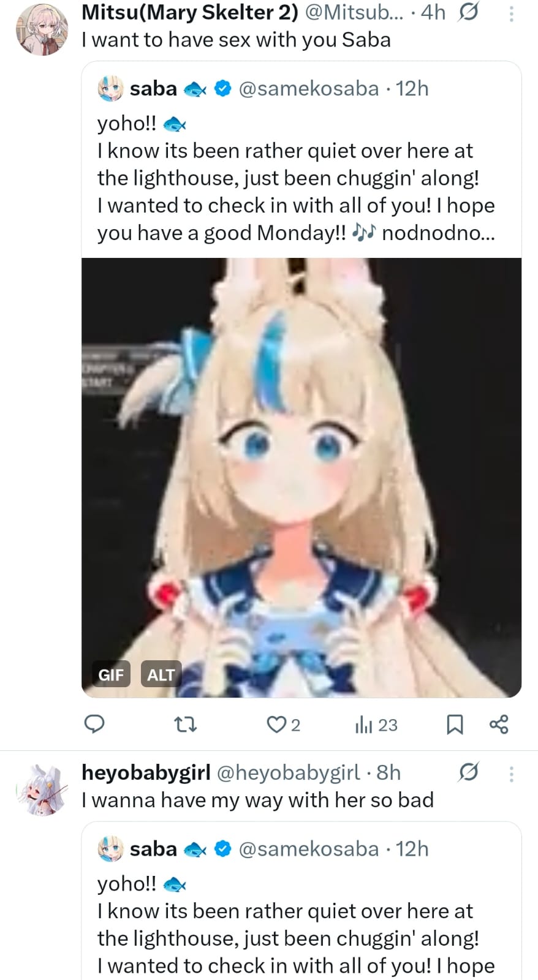Screen dimensions: 538x980
Task: Open heyobabygirl's profile avatar
Action: point(42,790)
